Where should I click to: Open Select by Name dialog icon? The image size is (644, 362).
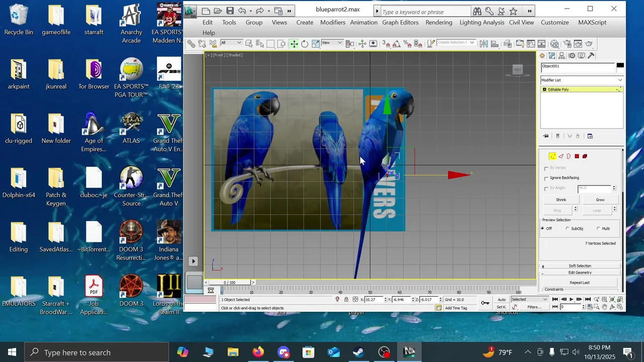coord(260,44)
